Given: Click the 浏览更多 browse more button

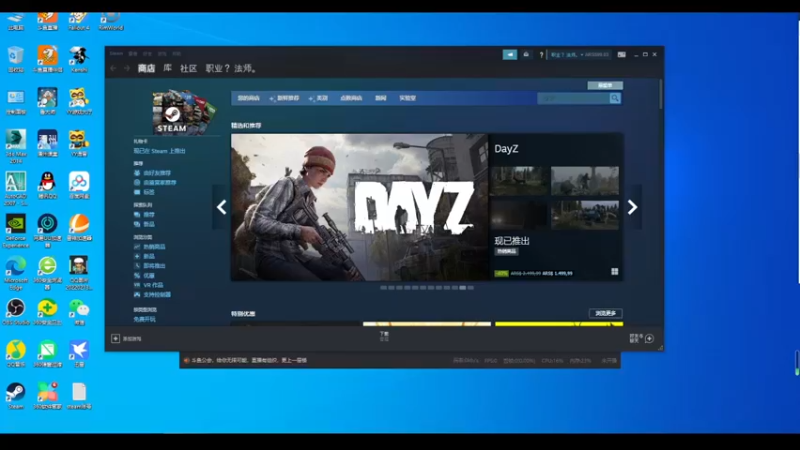Looking at the screenshot, I should 606,313.
